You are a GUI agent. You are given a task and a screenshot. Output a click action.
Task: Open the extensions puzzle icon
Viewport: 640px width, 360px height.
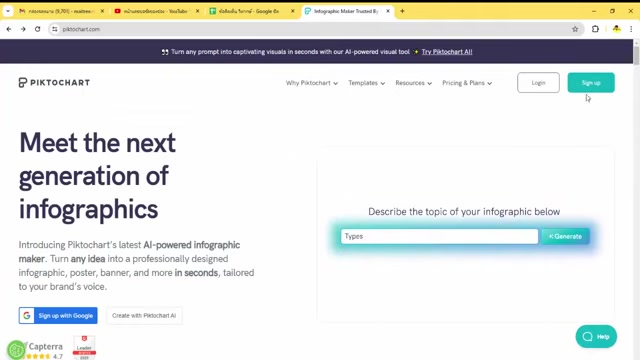pyautogui.click(x=595, y=29)
